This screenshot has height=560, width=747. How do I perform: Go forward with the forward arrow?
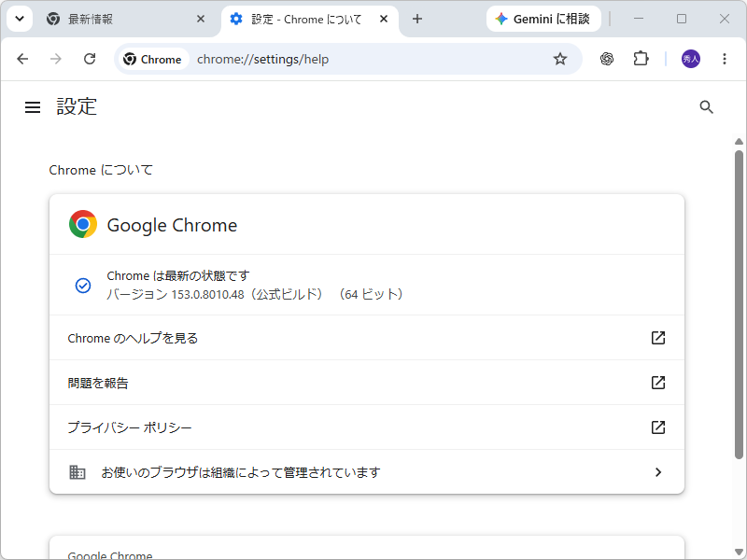point(56,59)
